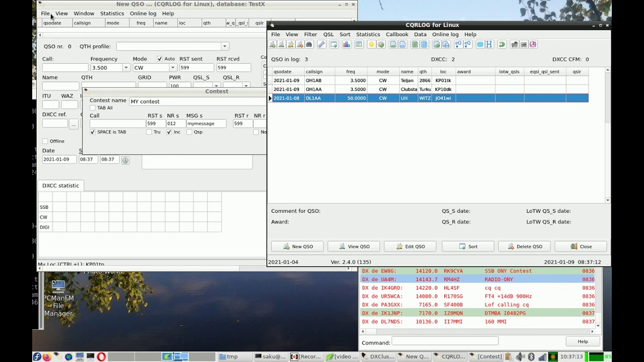The image size is (644, 362).
Task: Open the File menu in New QSO window
Action: coord(45,14)
